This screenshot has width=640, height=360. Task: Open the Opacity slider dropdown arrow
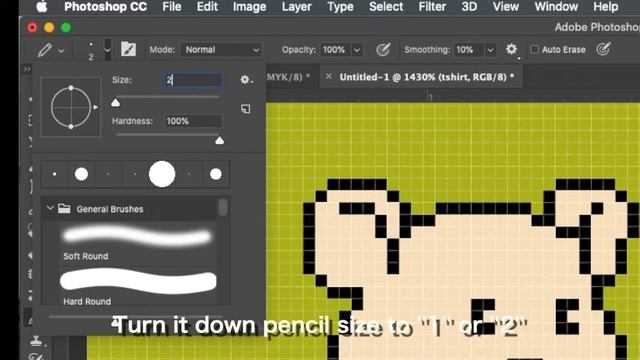coord(357,50)
